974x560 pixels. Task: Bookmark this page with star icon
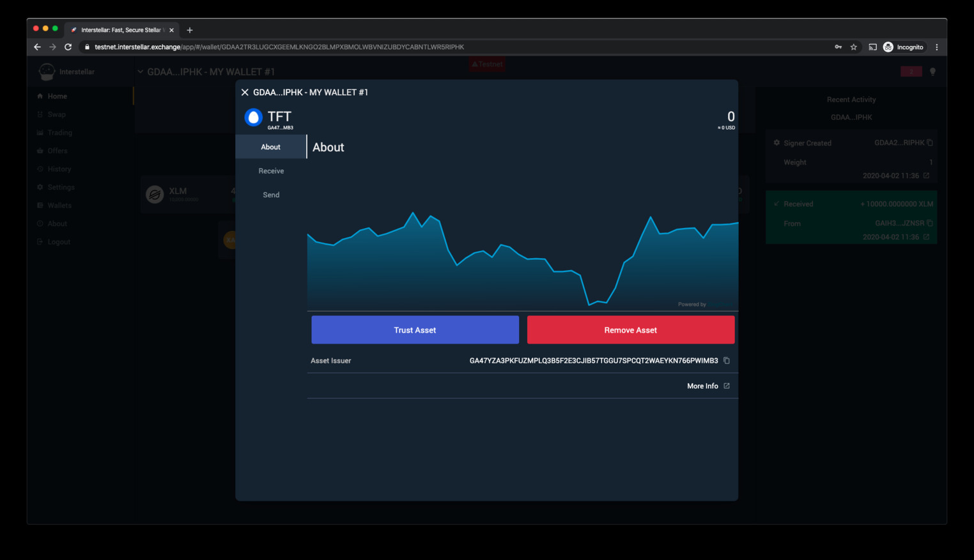(x=854, y=47)
